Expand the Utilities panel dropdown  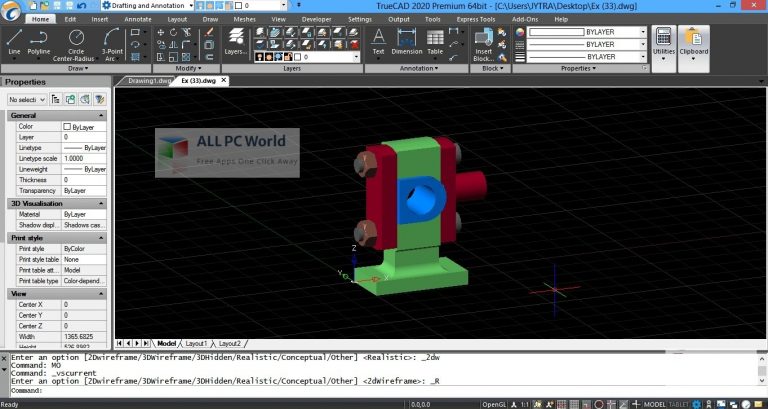click(664, 58)
